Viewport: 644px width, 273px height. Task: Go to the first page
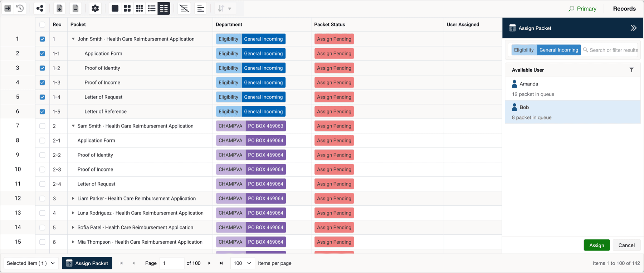[x=121, y=263]
